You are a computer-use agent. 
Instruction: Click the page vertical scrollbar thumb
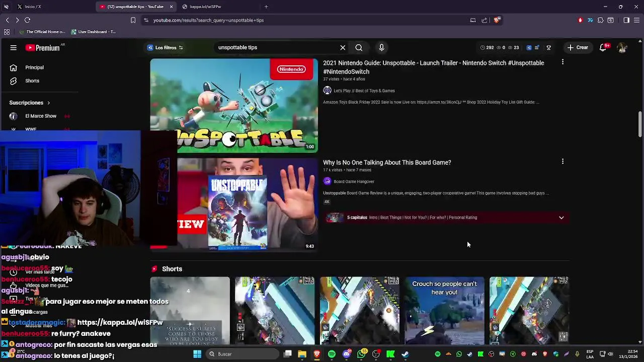click(x=640, y=124)
